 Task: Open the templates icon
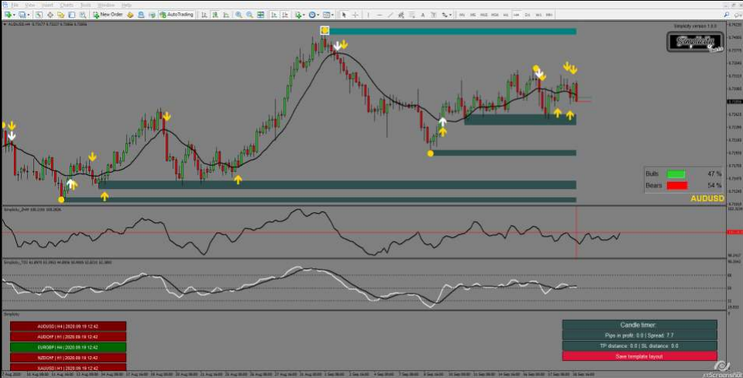click(326, 15)
